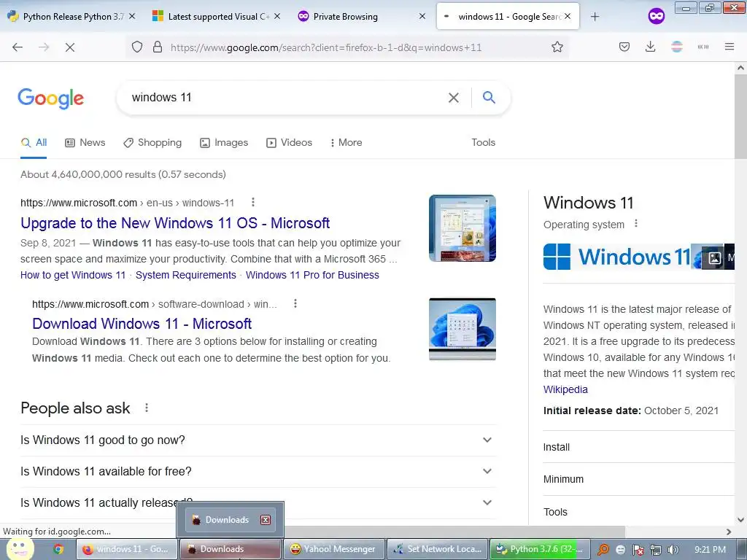Close the Private Browsing tab
The image size is (747, 560).
(422, 16)
